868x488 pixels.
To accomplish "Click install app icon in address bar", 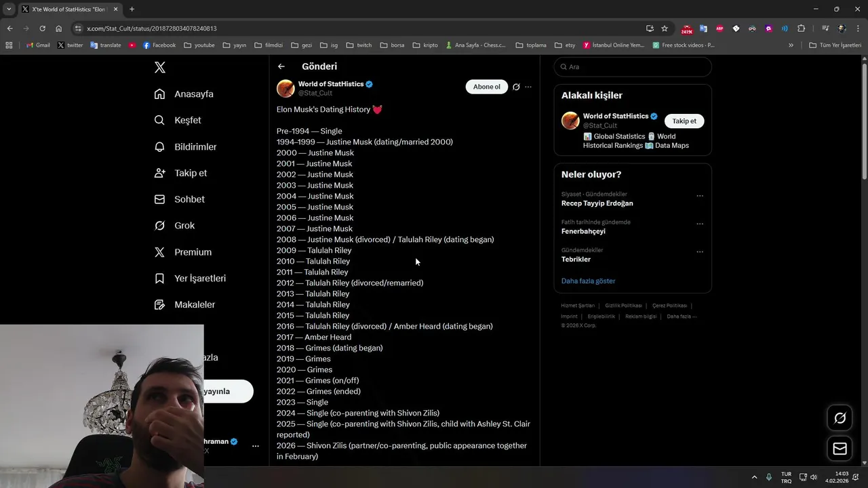I will 650,28.
